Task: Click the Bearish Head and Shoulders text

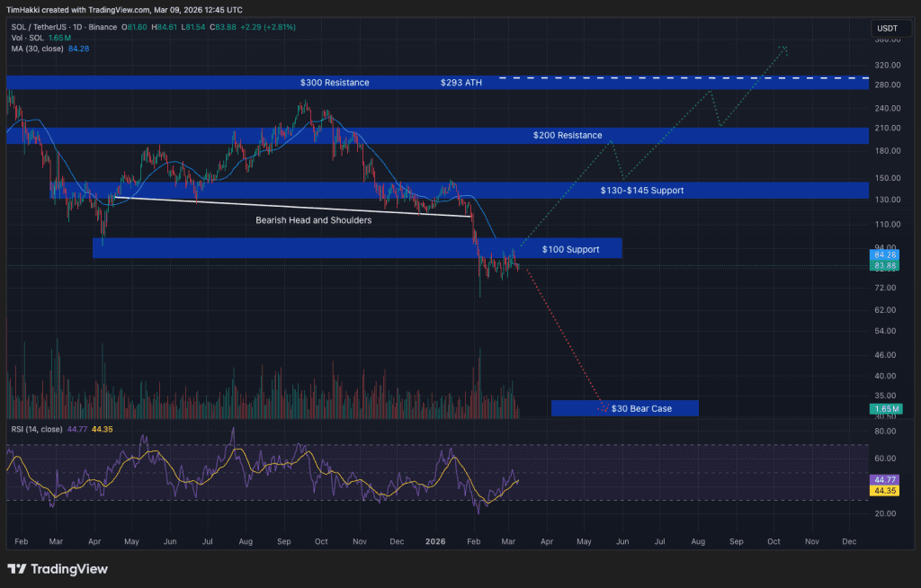Action: pos(313,219)
